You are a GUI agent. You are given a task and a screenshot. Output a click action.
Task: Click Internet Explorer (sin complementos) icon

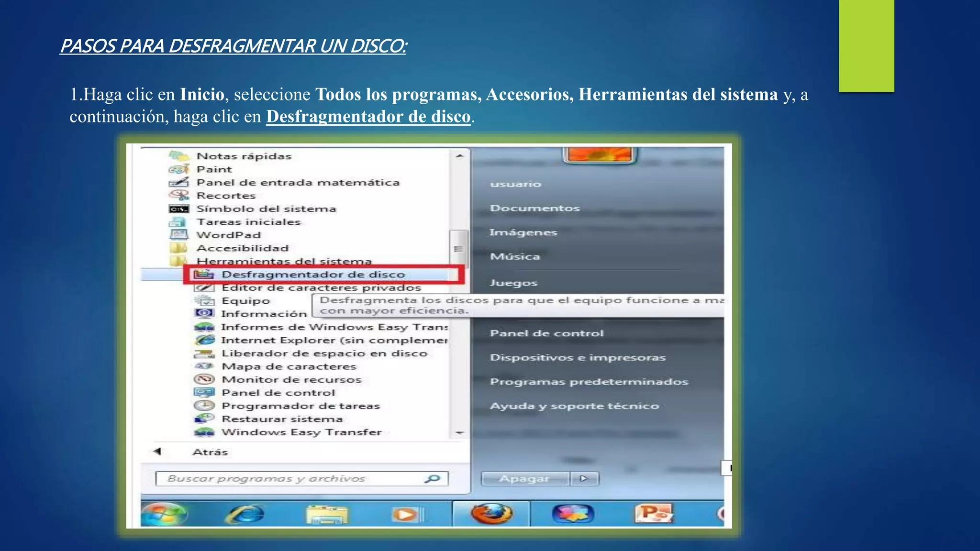point(204,340)
